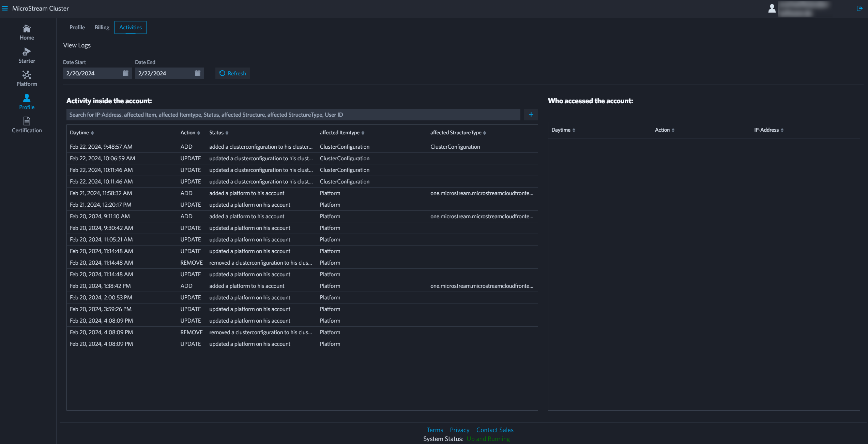Open the hamburger menu beside MicroStream Cluster
Image resolution: width=868 pixels, height=444 pixels.
click(5, 9)
